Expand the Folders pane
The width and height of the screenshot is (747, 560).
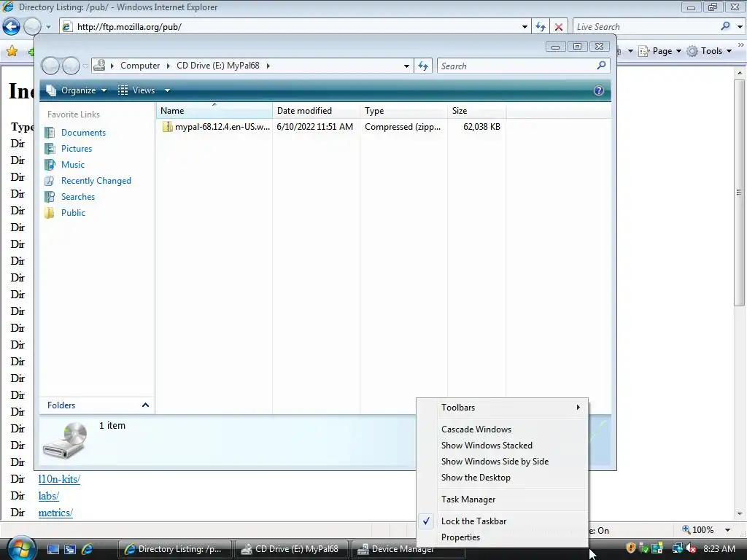point(97,405)
